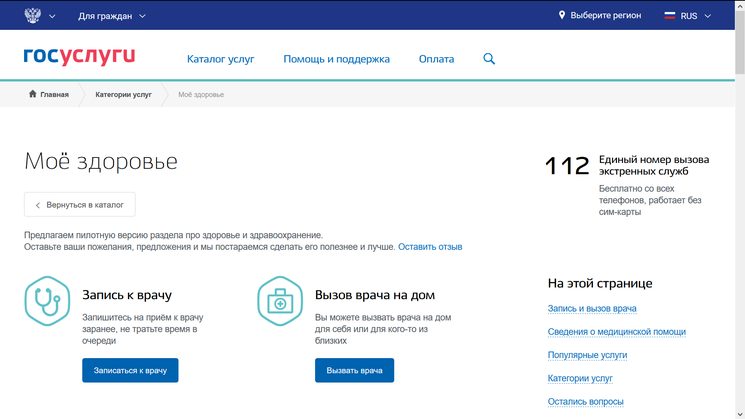Open the Для граждан dropdown
This screenshot has width=745, height=419.
click(x=111, y=16)
